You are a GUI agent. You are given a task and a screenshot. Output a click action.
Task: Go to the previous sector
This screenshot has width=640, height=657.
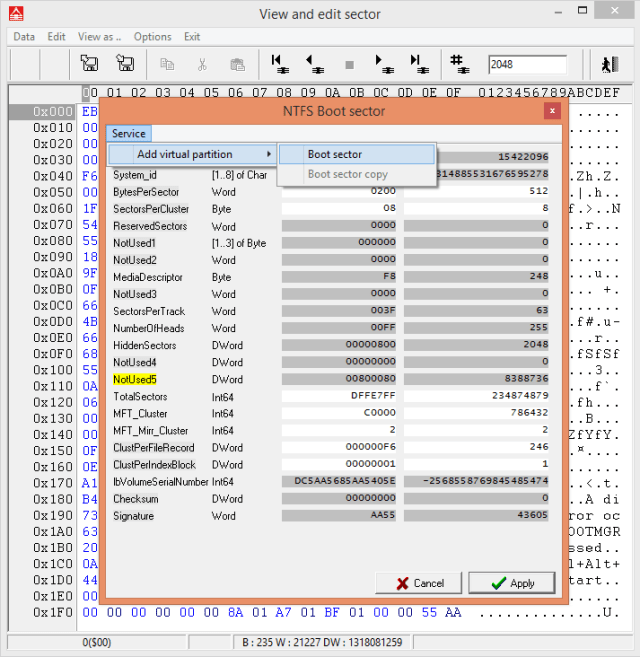click(x=314, y=64)
